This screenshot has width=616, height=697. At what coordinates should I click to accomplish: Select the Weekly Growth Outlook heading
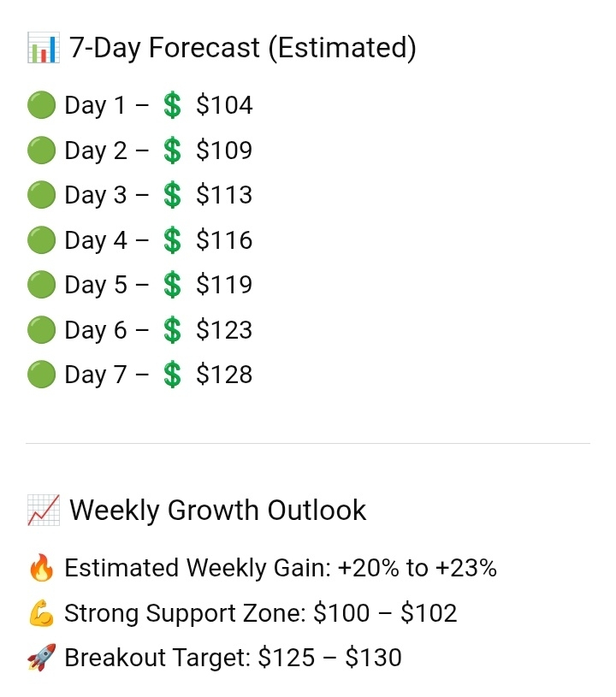click(x=218, y=511)
